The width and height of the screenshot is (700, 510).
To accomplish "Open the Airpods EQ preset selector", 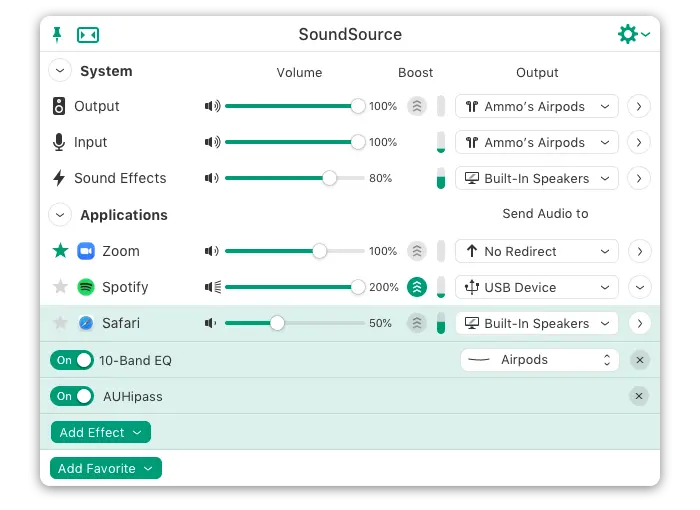I will [540, 360].
